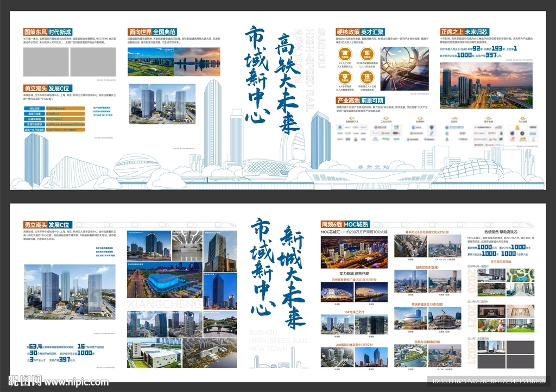The image size is (556, 392).
Task: Click the '-05-' industry category label
Action: [x=489, y=119]
